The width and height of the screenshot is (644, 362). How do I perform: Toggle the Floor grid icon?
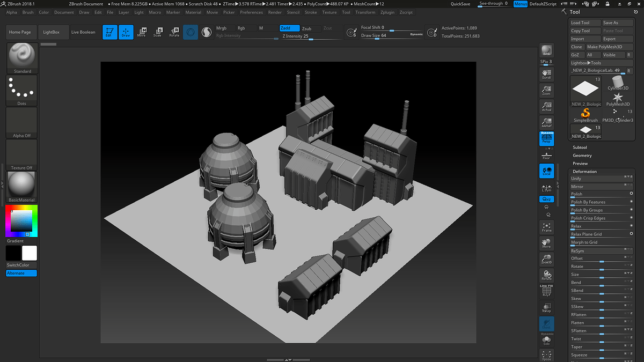pyautogui.click(x=546, y=154)
